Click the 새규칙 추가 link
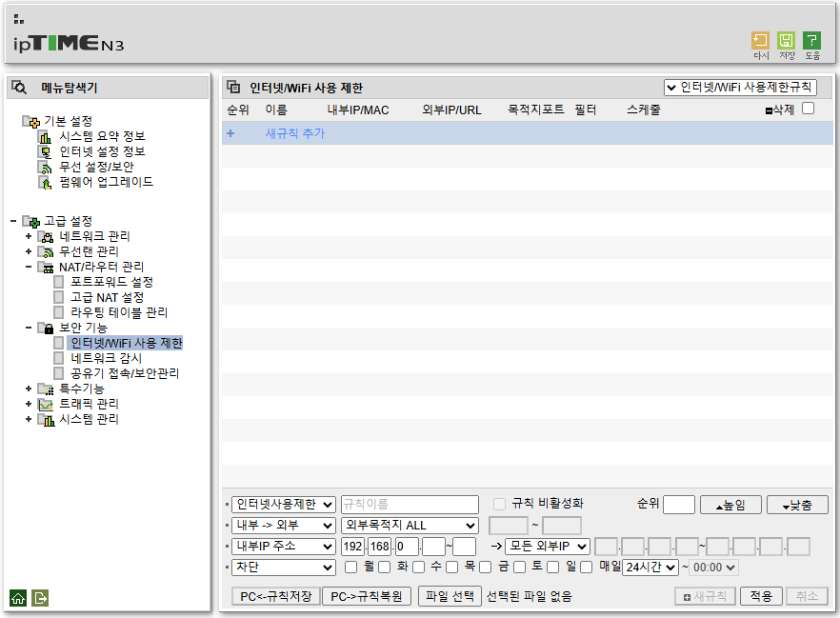 [x=295, y=133]
